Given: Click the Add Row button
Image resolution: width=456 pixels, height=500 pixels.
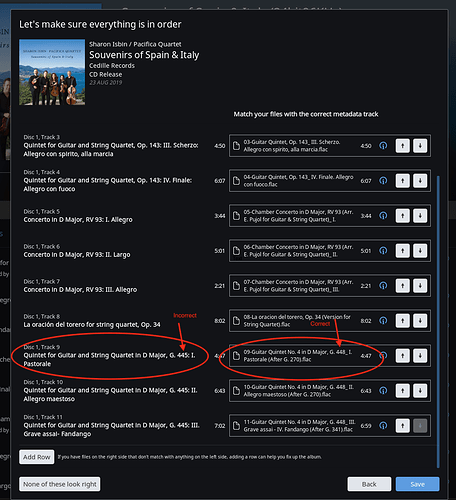Looking at the screenshot, I should point(37,457).
